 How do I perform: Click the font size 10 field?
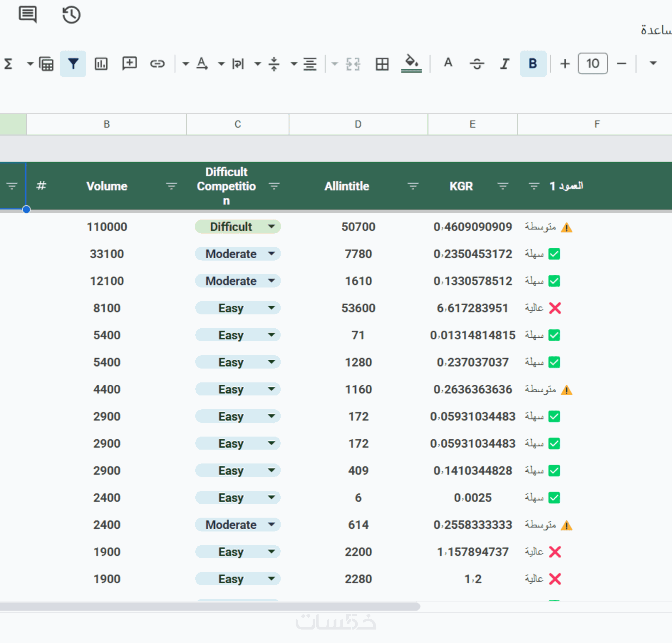(592, 64)
